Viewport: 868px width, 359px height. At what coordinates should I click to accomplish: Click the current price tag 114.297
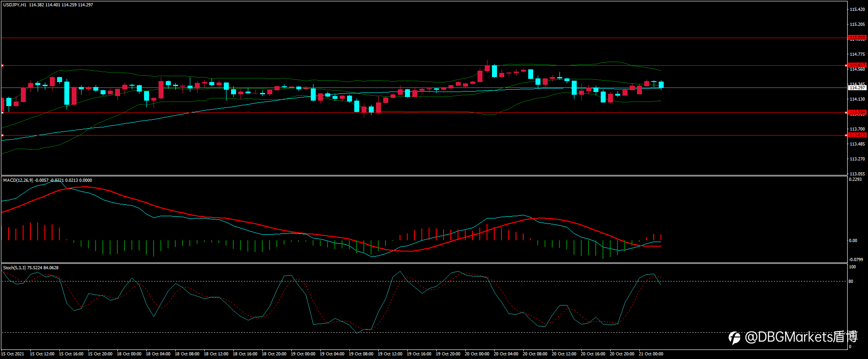click(857, 88)
